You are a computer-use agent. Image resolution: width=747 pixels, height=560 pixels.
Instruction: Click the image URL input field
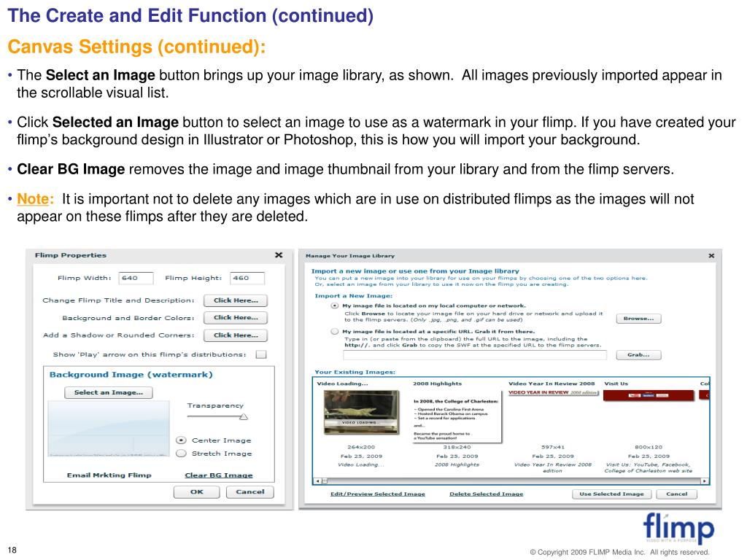[x=474, y=355]
